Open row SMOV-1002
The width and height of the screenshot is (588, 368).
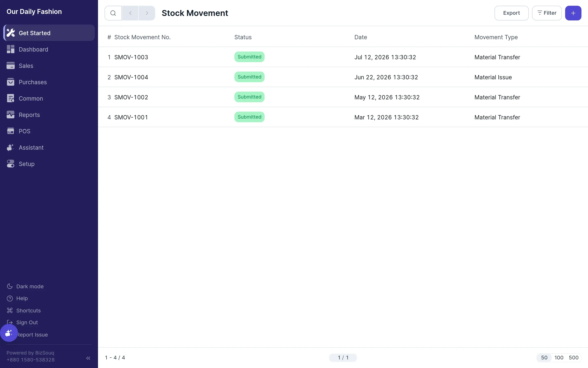click(343, 97)
